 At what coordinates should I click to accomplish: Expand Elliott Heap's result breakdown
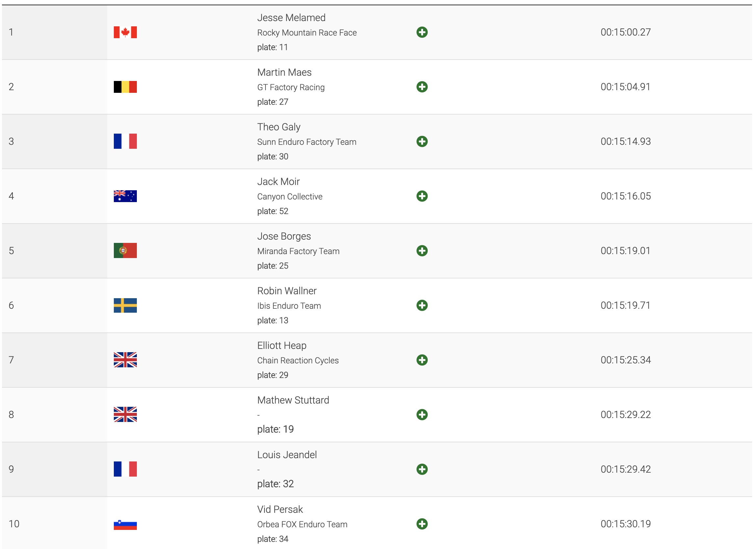(x=422, y=360)
